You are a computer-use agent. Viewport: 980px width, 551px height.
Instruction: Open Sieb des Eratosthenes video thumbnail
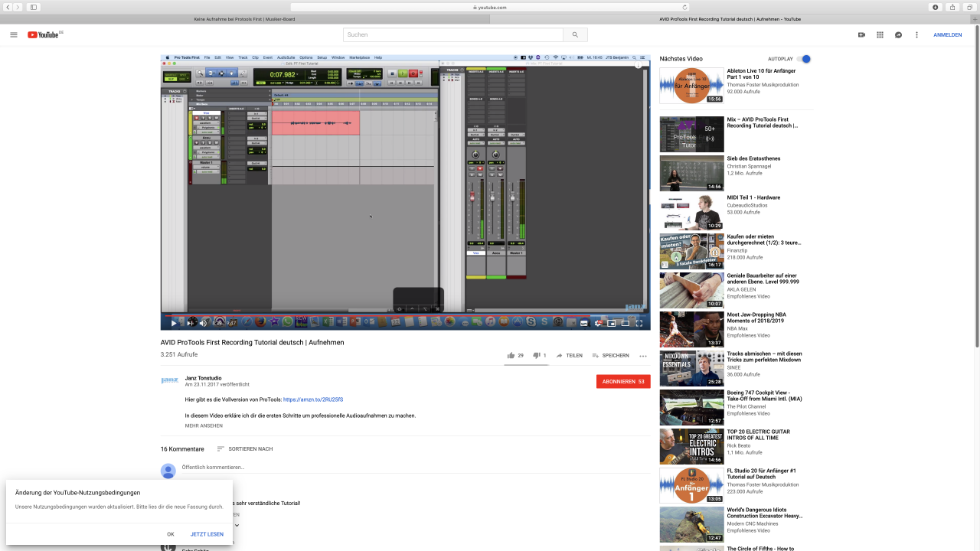tap(691, 173)
